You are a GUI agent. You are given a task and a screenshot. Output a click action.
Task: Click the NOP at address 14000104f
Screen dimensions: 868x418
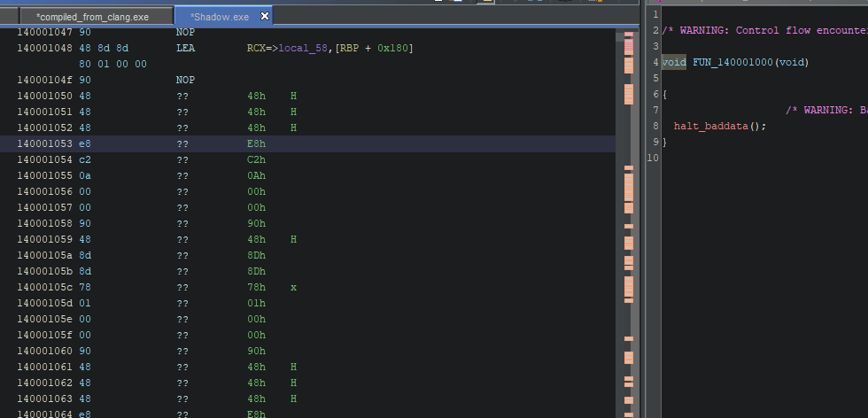pyautogui.click(x=185, y=81)
